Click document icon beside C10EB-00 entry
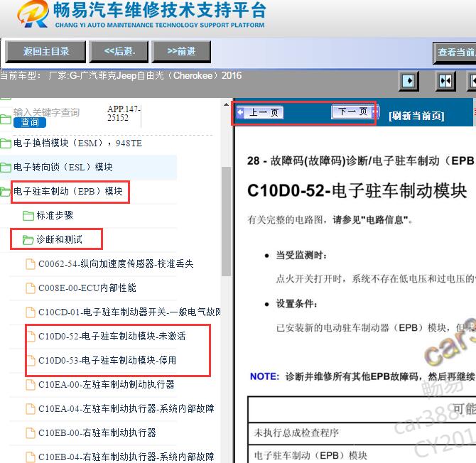 click(31, 432)
